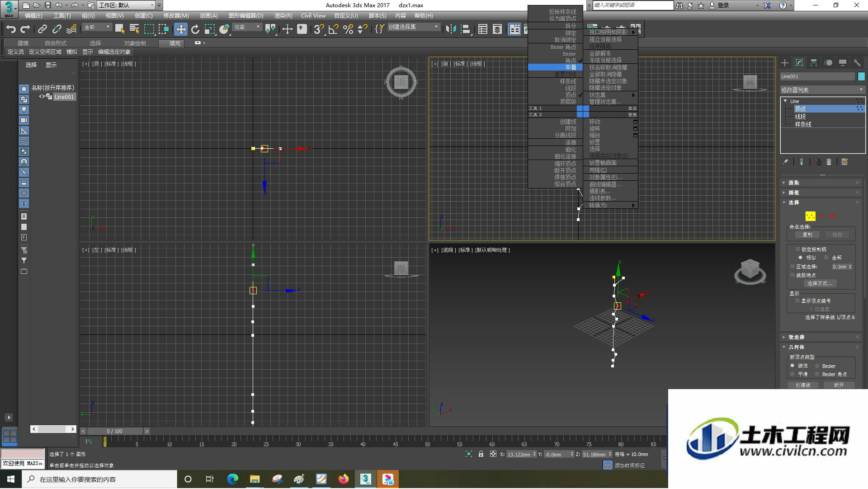Click time slider 0 / 100 handle
The height and width of the screenshot is (489, 868).
coord(115,432)
